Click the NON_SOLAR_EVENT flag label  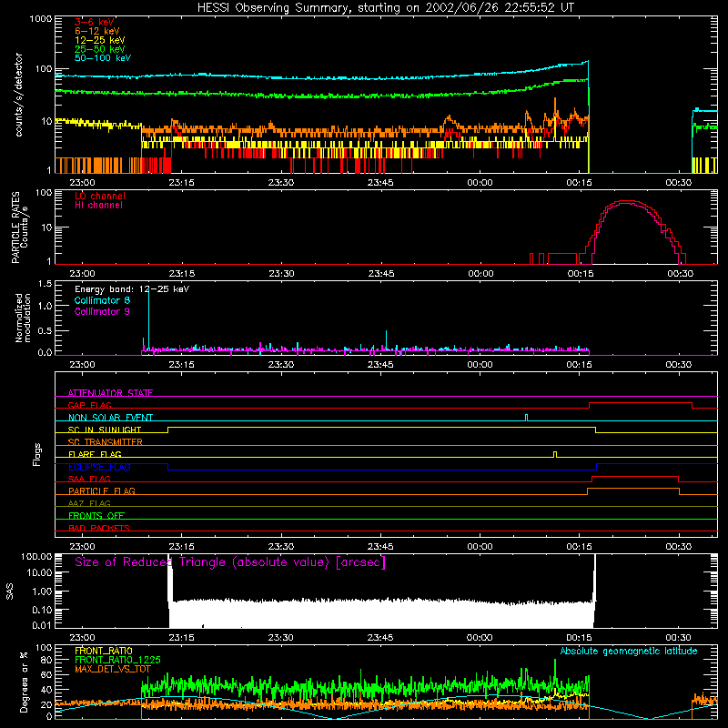point(110,418)
